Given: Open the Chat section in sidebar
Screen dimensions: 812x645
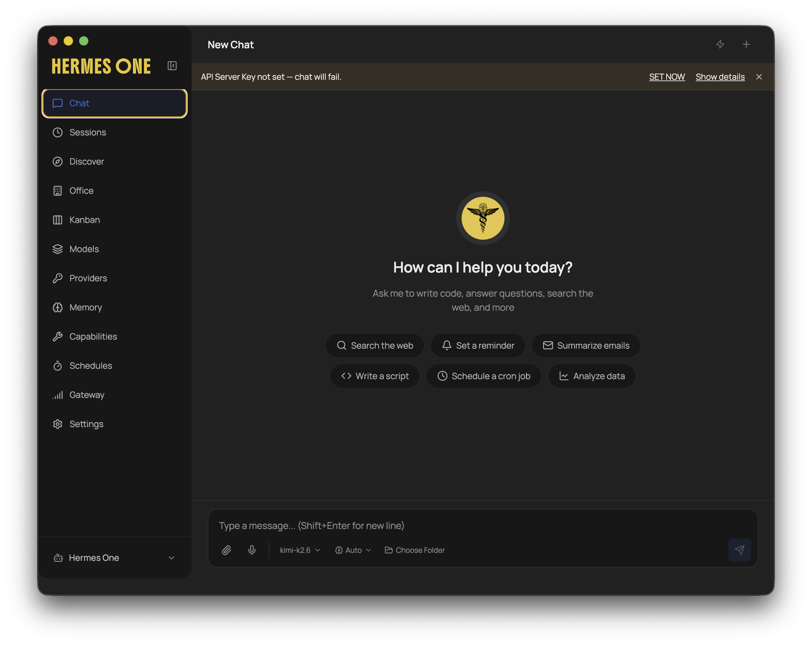Looking at the screenshot, I should point(115,103).
